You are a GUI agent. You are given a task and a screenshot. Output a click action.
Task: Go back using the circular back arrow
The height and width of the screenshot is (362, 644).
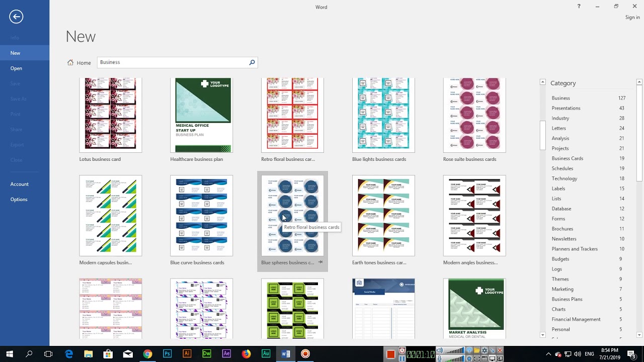point(16,17)
